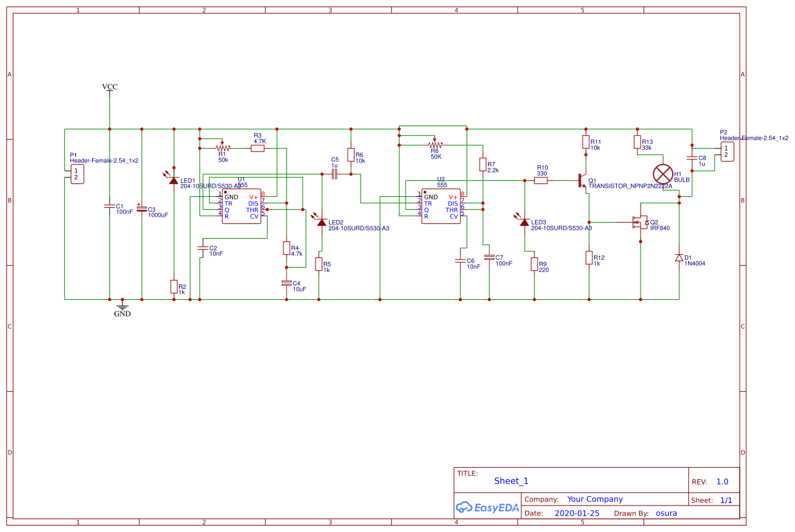Select the R7 2.2k resistor symbol
The image size is (795, 532).
click(x=482, y=165)
